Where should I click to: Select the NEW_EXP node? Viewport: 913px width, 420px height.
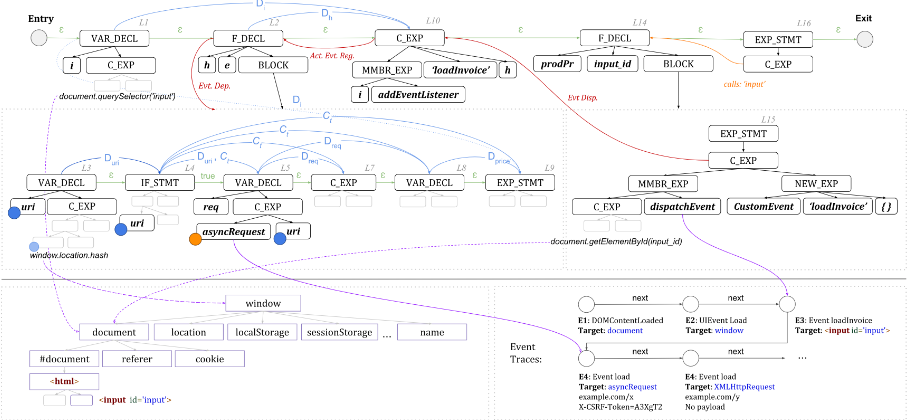[814, 183]
